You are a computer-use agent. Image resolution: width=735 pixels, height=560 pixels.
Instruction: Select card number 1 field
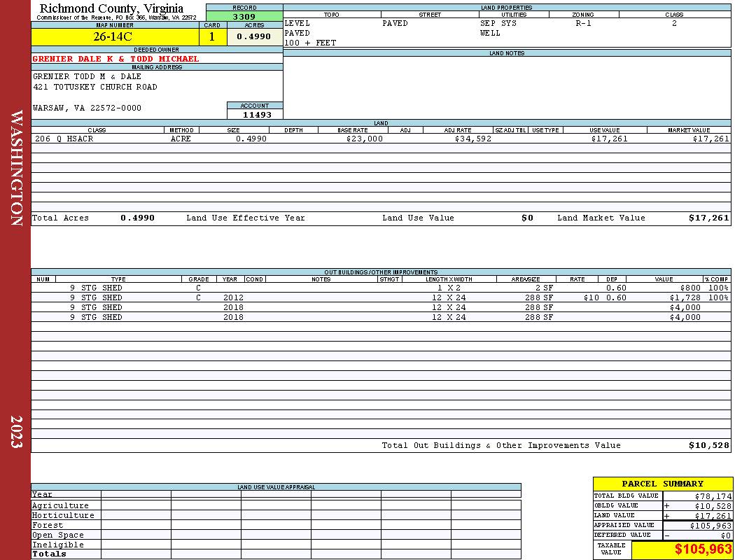pos(212,36)
